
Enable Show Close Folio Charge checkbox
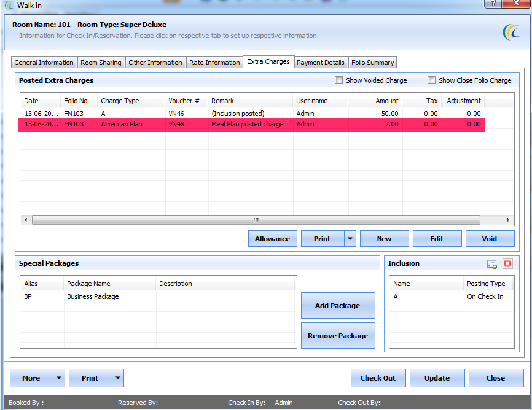coord(431,80)
